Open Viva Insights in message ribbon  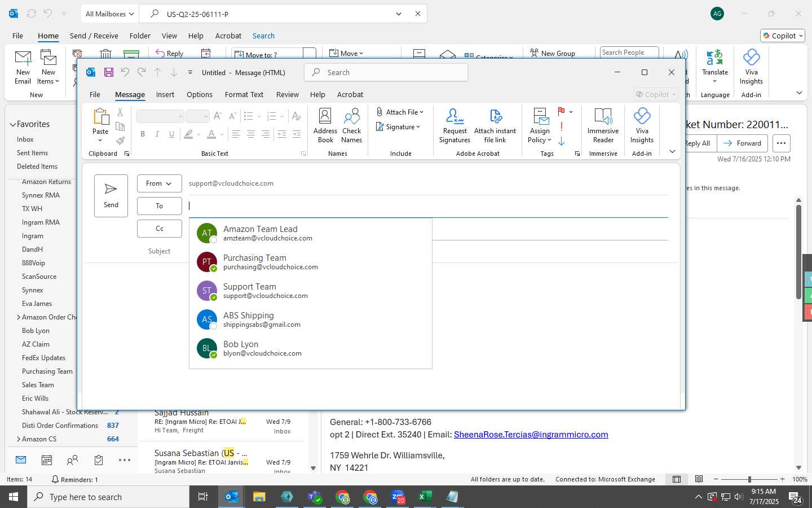click(642, 126)
